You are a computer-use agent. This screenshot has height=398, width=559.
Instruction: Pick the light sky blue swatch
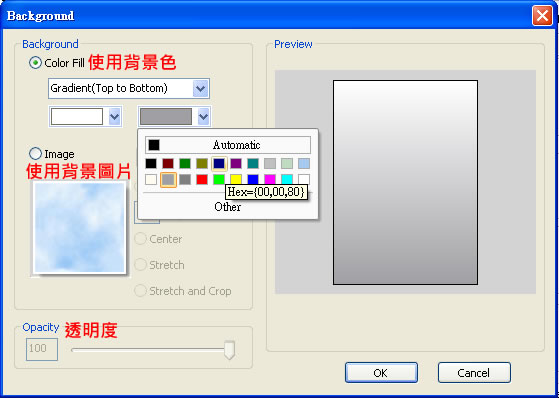[304, 164]
